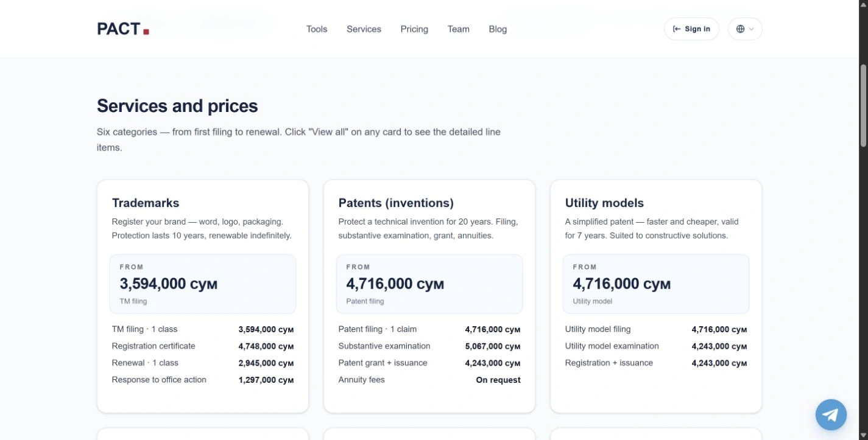This screenshot has height=440, width=868.
Task: Open the Services menu item
Action: 364,29
